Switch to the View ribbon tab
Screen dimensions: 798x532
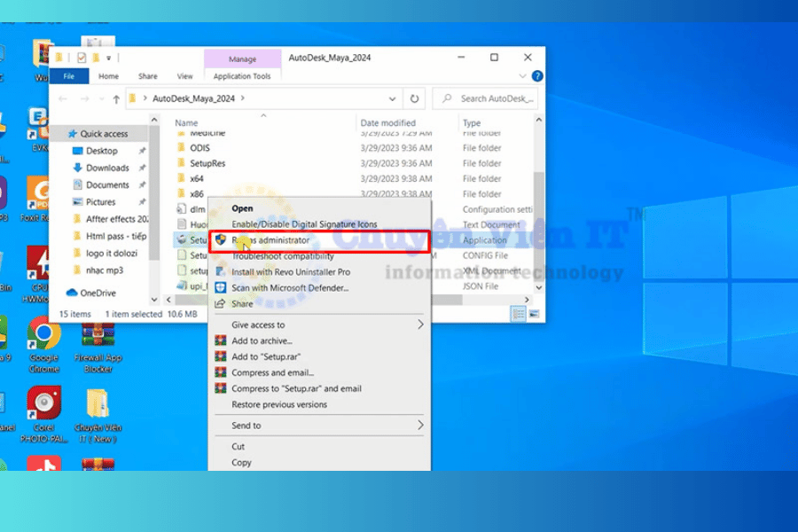pyautogui.click(x=184, y=76)
